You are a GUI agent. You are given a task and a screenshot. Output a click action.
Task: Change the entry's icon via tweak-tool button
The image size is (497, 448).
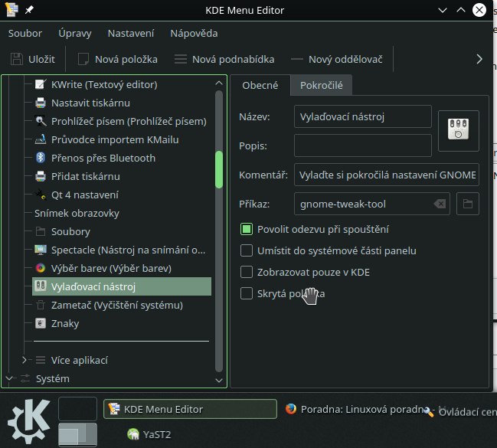click(459, 131)
